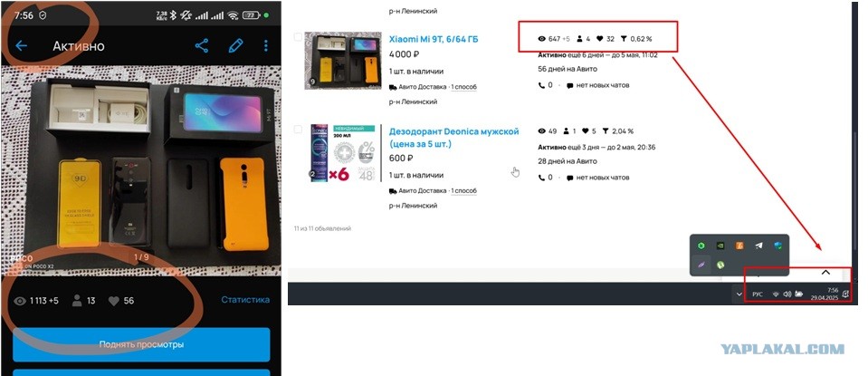The width and height of the screenshot is (868, 376).
Task: Click 28 дней на Авито text
Action: click(568, 161)
